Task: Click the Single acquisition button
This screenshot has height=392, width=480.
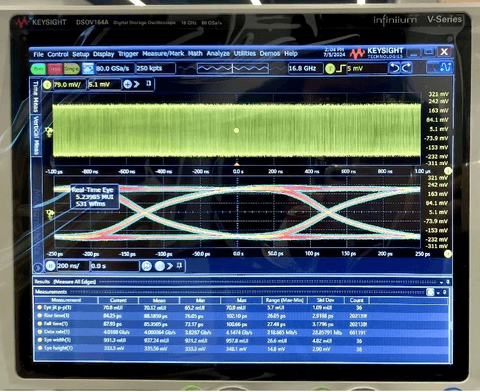Action: (71, 69)
